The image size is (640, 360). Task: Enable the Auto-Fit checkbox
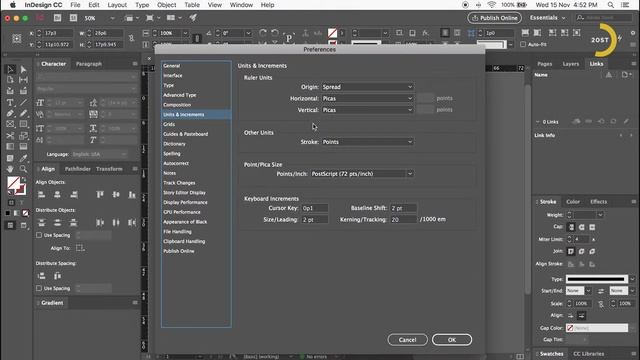[523, 44]
